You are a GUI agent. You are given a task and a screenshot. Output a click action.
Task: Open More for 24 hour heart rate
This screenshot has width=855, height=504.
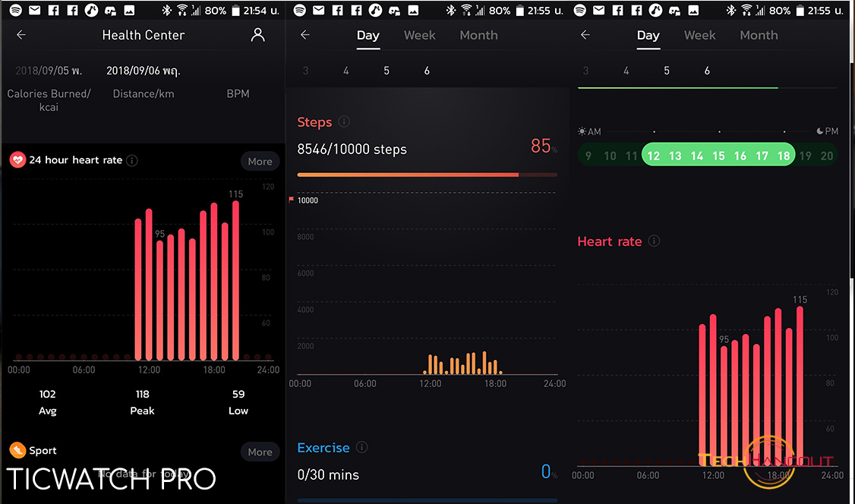[260, 161]
